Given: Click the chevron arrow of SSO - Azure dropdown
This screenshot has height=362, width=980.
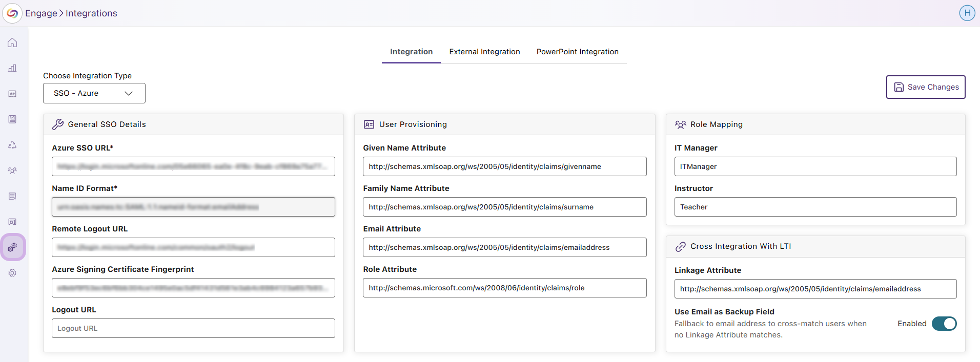Looking at the screenshot, I should point(129,93).
